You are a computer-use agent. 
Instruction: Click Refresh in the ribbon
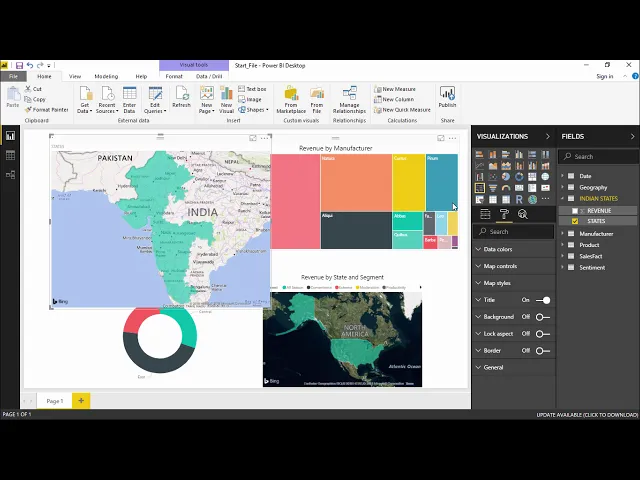point(181,97)
